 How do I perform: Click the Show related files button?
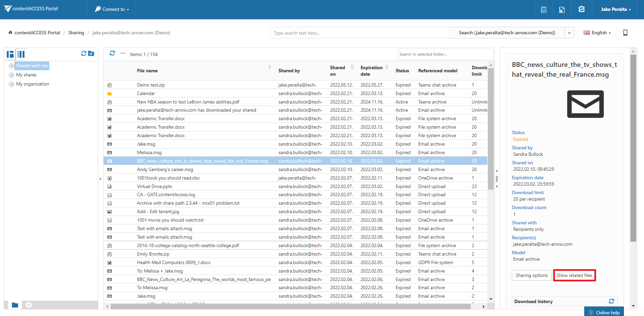574,275
